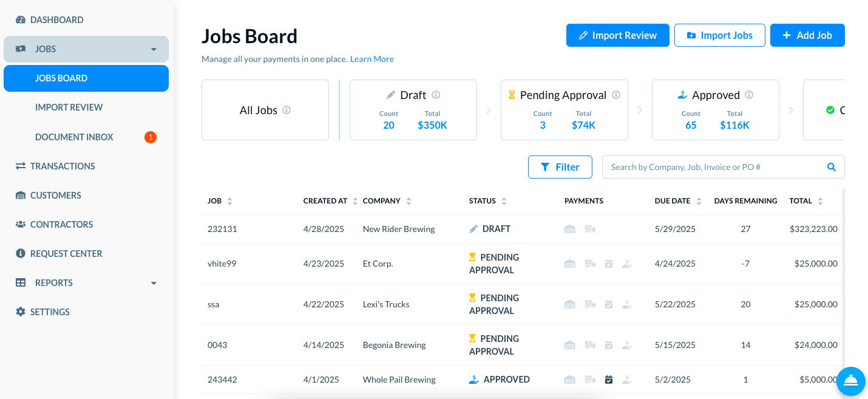Viewport: 868px width, 399px height.
Task: Click the calendar payment icon for job 243442
Action: point(609,380)
